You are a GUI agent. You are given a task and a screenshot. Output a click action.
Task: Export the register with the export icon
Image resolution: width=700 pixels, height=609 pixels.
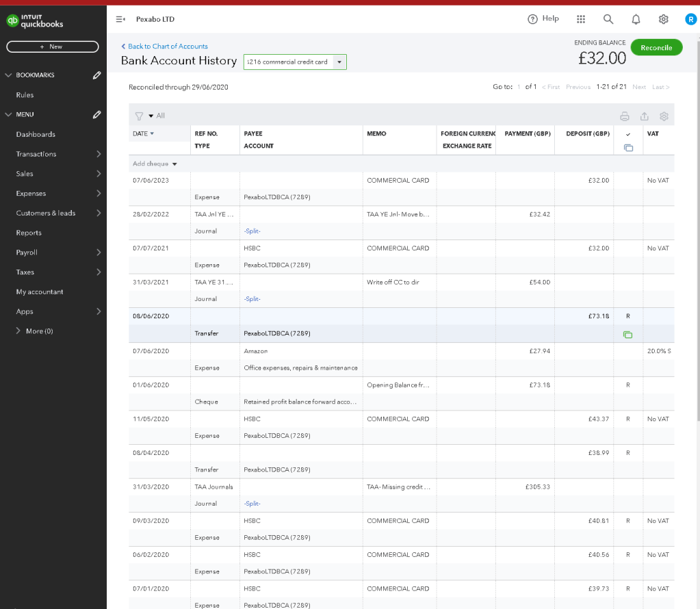644,116
